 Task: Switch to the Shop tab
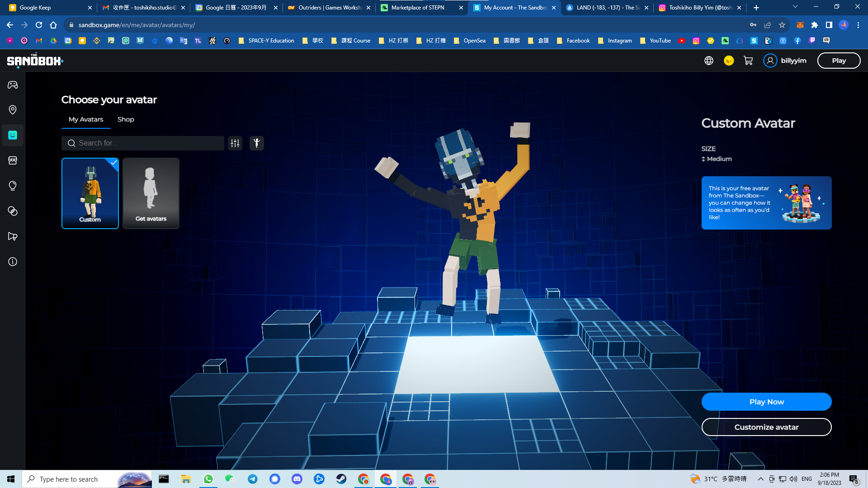pos(126,119)
